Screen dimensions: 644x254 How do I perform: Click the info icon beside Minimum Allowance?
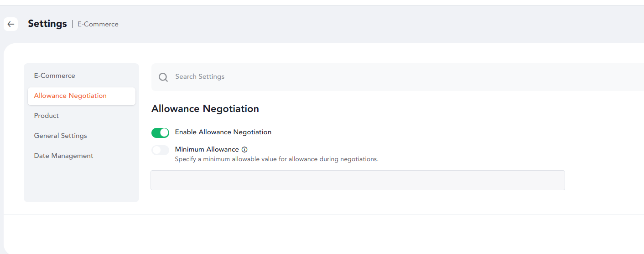(x=244, y=149)
